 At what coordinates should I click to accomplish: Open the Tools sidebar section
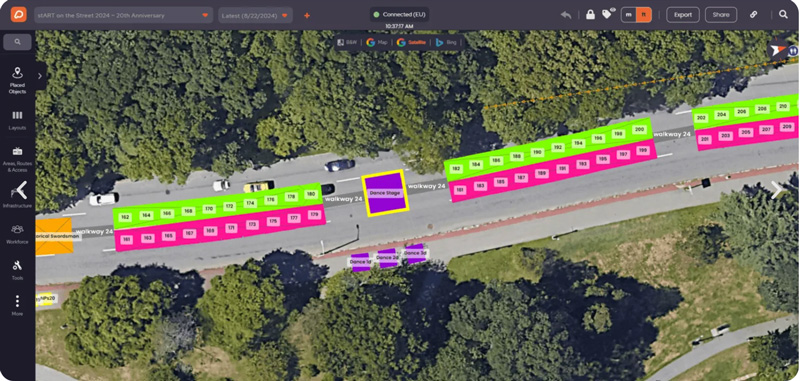coord(17,270)
